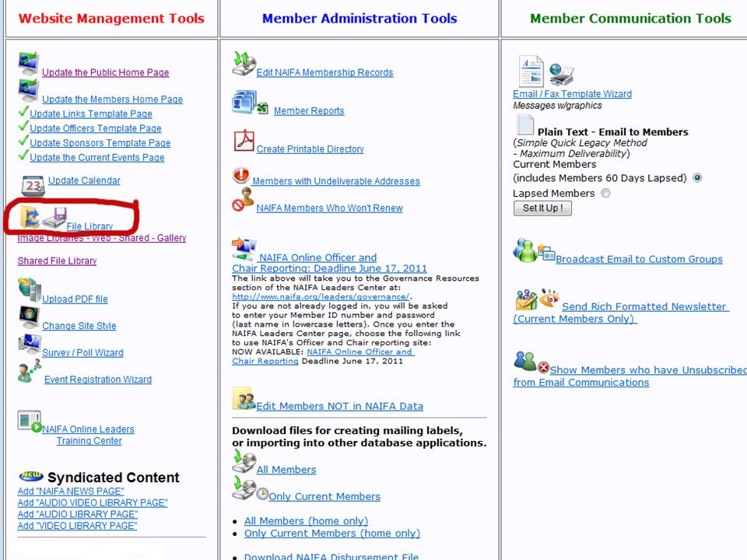Viewport: 747px width, 560px height.
Task: Click the PDF icon for Create Printable Directory
Action: (x=244, y=141)
